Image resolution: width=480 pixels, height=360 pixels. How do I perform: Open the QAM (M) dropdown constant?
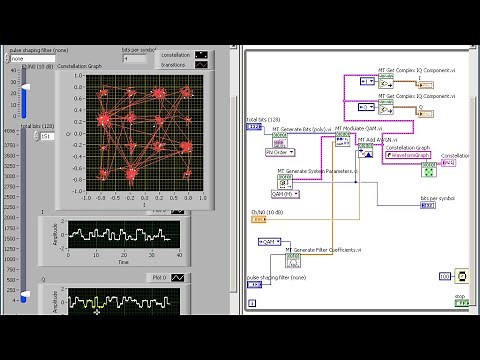coord(285,194)
